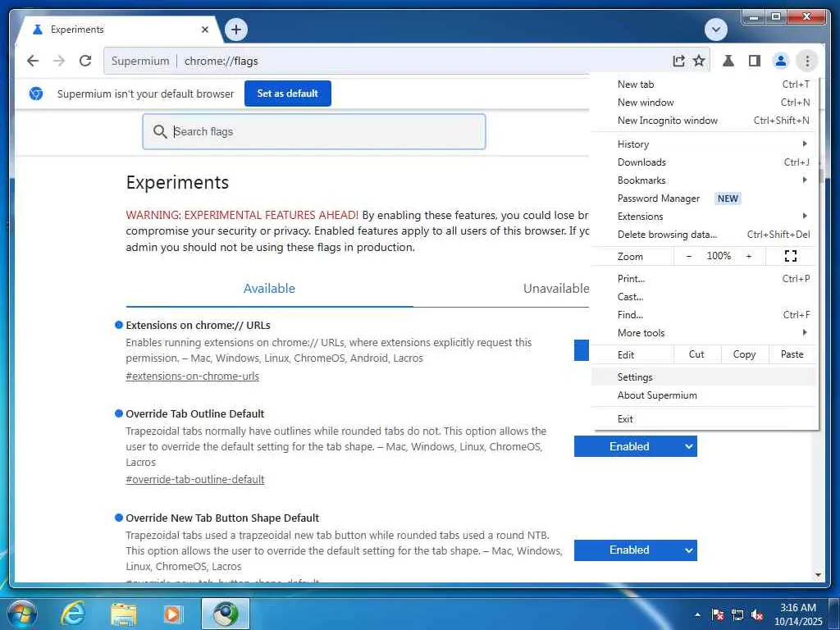Viewport: 840px width, 630px height.
Task: Click the network tray icon
Action: coord(737,614)
